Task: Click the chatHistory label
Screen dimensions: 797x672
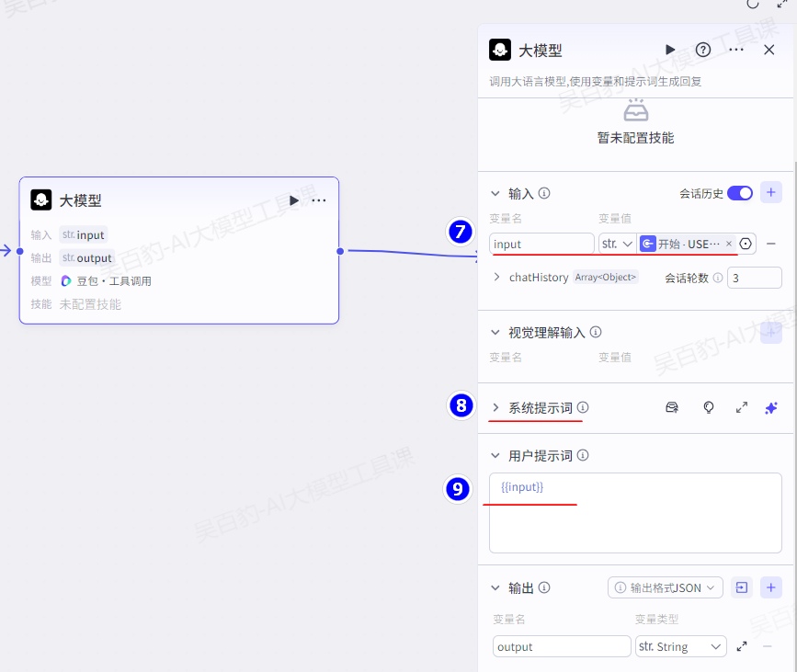Action: click(539, 277)
